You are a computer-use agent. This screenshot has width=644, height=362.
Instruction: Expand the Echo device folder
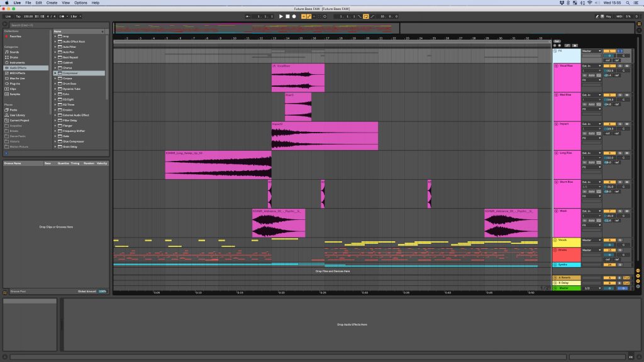click(55, 94)
